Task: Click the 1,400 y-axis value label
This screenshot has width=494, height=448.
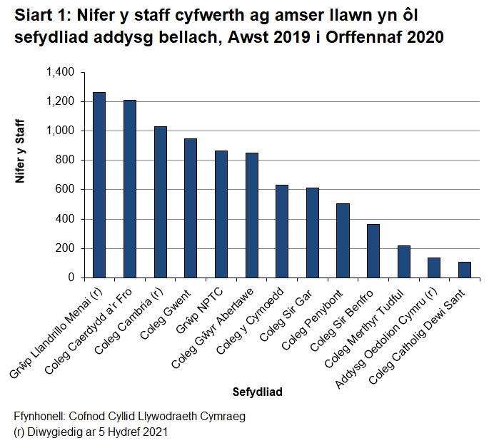Action: (x=59, y=72)
